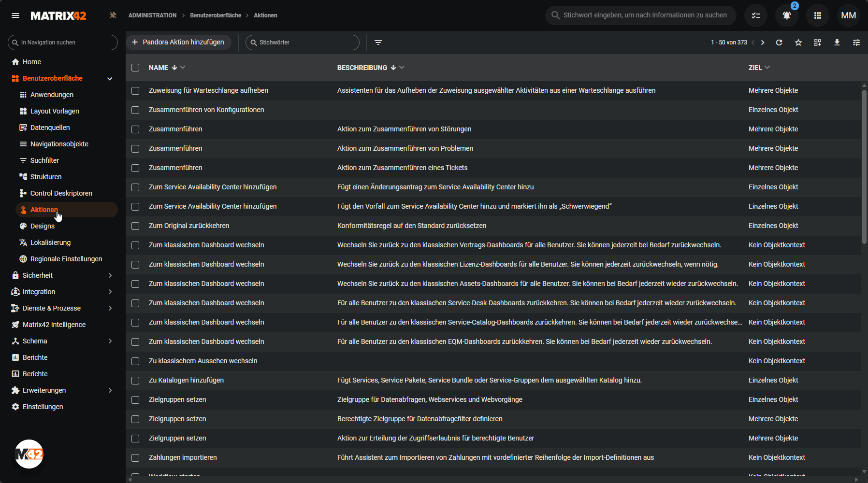Click the favorites star icon
This screenshot has width=868, height=483.
pos(798,43)
